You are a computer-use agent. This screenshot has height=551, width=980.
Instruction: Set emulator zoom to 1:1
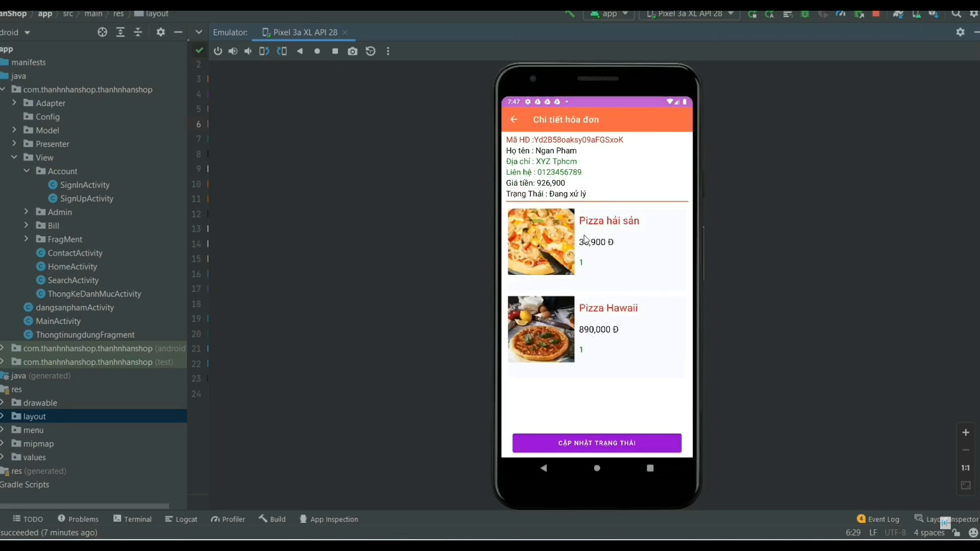click(x=966, y=468)
